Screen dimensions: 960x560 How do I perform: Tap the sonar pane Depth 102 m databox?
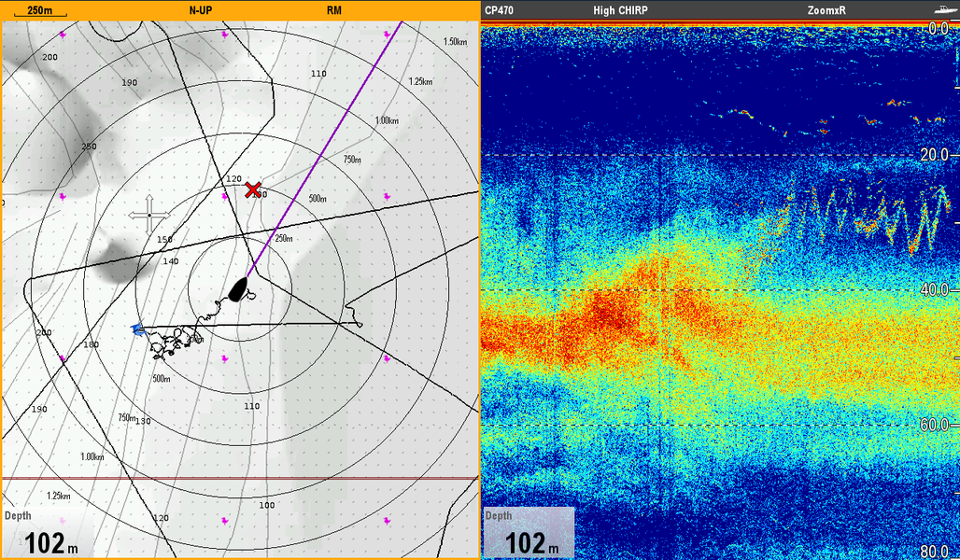[x=529, y=534]
